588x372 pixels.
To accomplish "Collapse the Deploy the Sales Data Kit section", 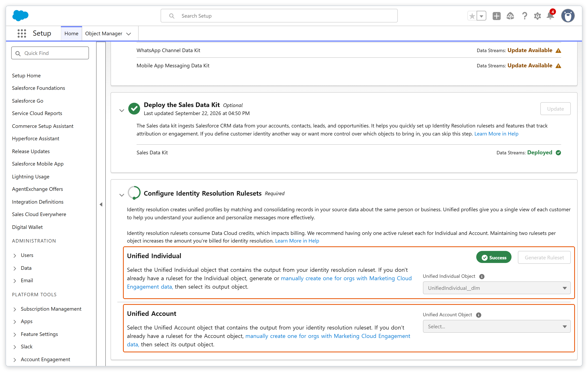I will tap(122, 110).
